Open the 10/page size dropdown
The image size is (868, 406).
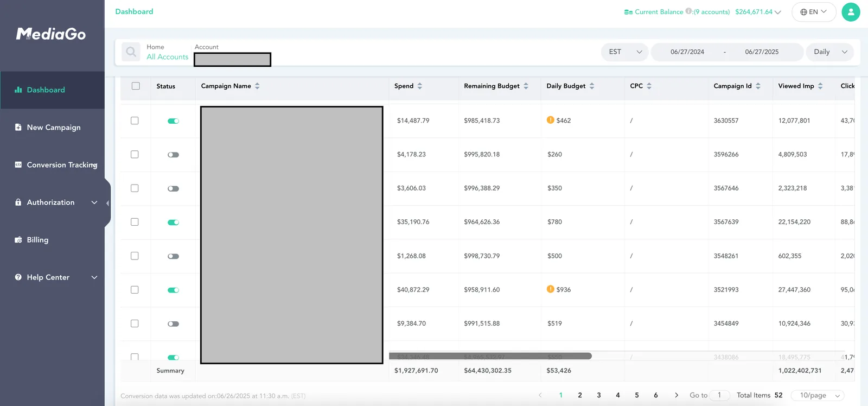(x=818, y=395)
